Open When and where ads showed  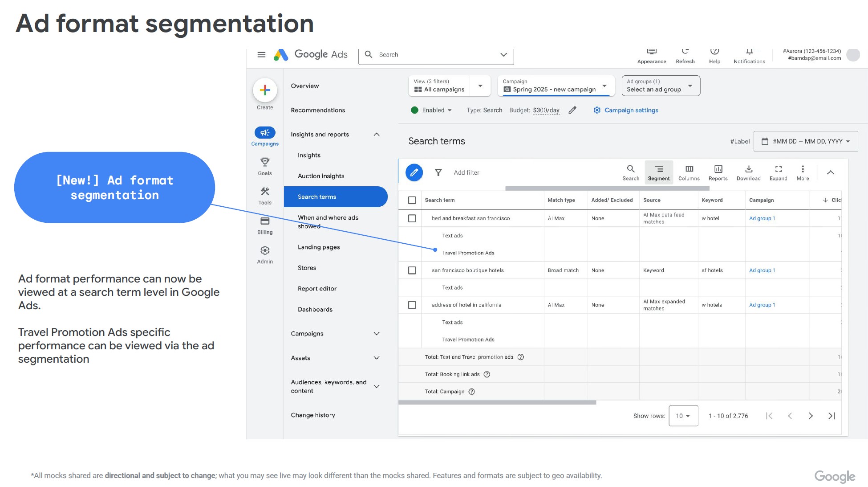328,222
